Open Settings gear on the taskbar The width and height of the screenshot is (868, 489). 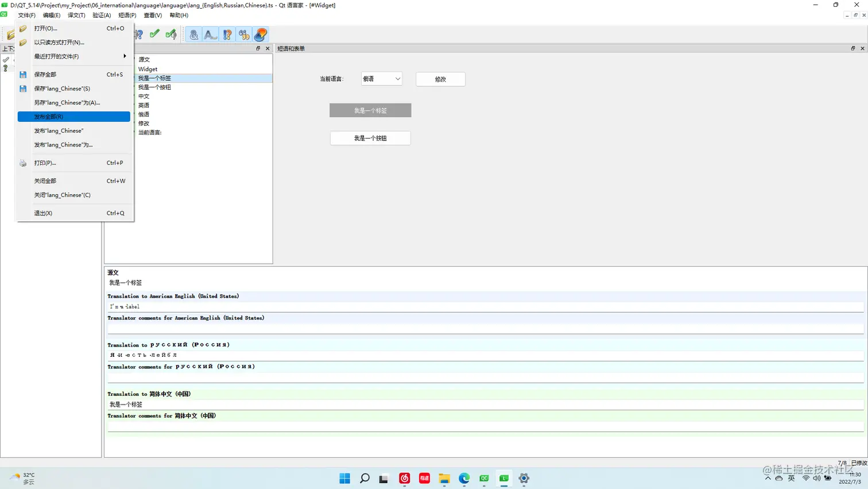pyautogui.click(x=524, y=478)
